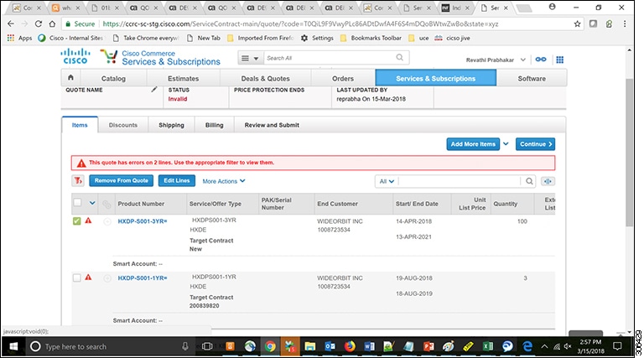The width and height of the screenshot is (644, 358).
Task: Open Chrome menu with three dots
Action: (x=625, y=23)
